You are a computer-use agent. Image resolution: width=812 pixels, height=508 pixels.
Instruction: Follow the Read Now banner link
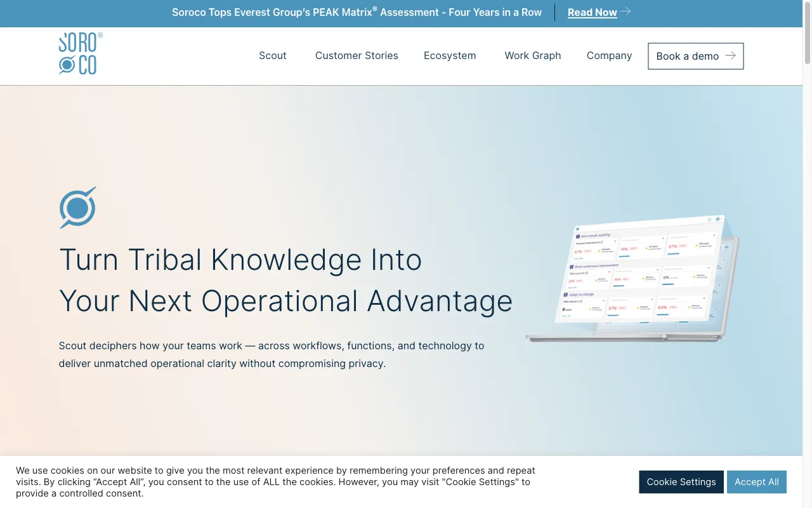593,12
